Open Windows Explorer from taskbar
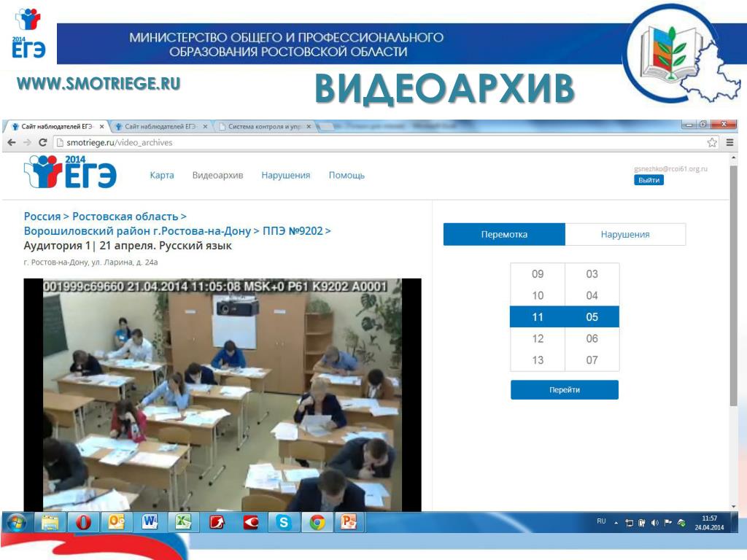This screenshot has width=747, height=560. (x=50, y=523)
